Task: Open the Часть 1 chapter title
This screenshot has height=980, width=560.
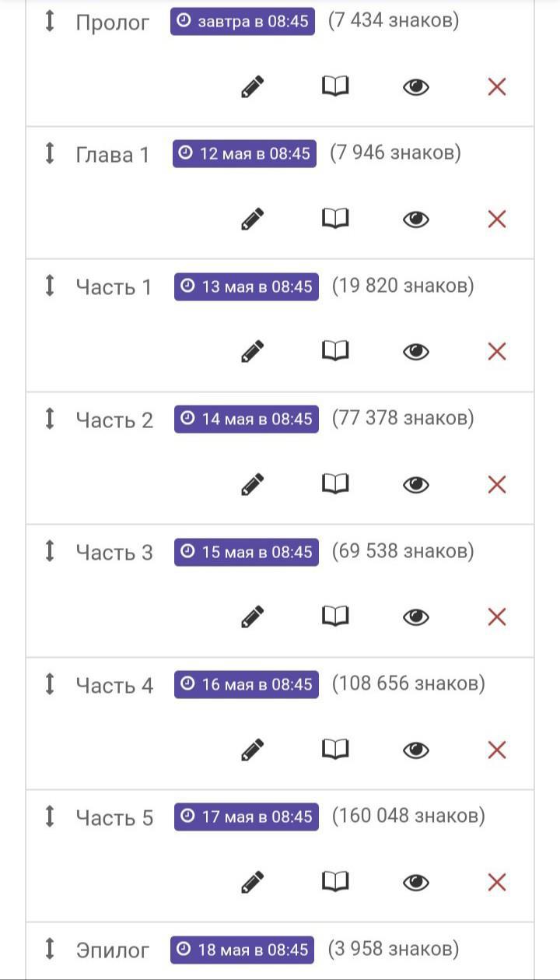Action: (114, 287)
